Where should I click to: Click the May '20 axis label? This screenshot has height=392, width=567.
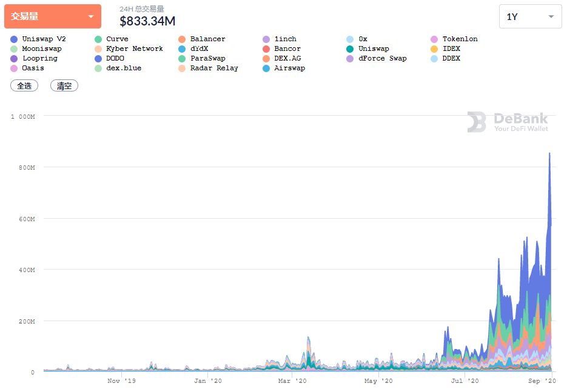coord(378,381)
